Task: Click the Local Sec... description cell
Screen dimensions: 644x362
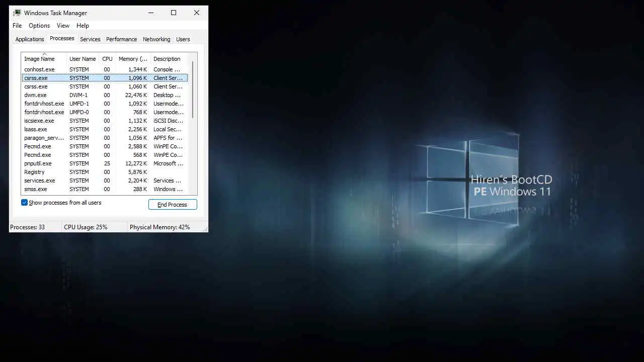Action: click(168, 129)
